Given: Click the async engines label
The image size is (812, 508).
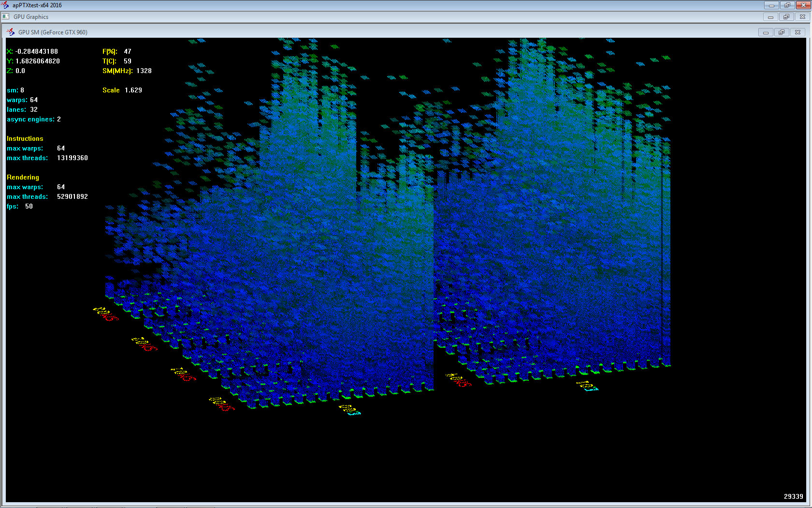Looking at the screenshot, I should click(30, 119).
